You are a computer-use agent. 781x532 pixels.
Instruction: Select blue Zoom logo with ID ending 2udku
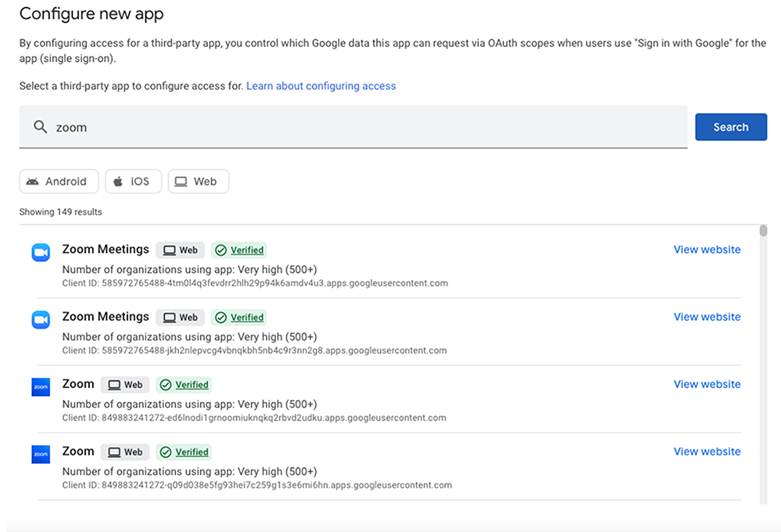click(x=41, y=387)
